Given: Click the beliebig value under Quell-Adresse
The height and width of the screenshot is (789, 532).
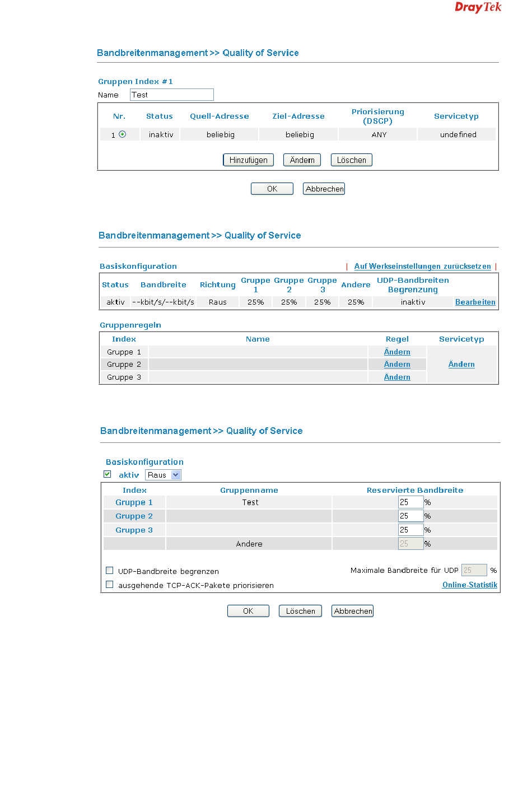Looking at the screenshot, I should click(x=220, y=134).
